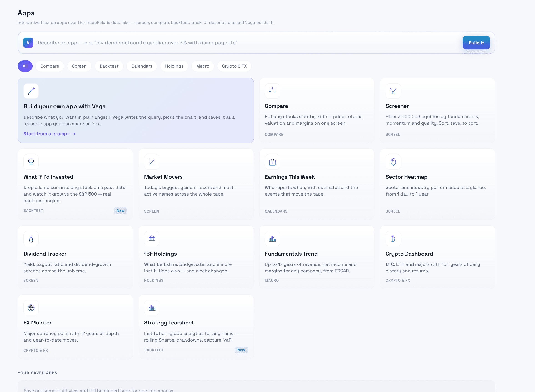Click the New badge on What if I'd invested

121,211
